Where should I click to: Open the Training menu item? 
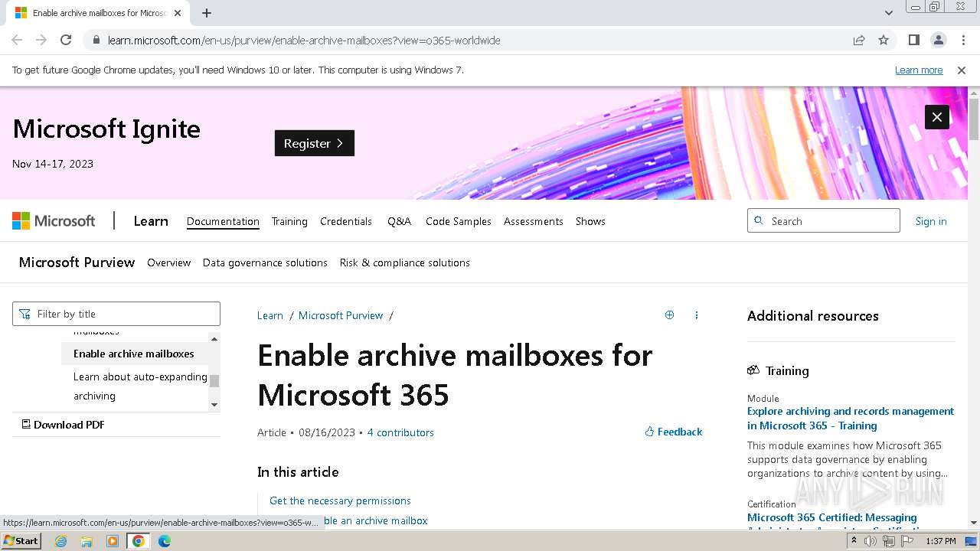pyautogui.click(x=289, y=221)
